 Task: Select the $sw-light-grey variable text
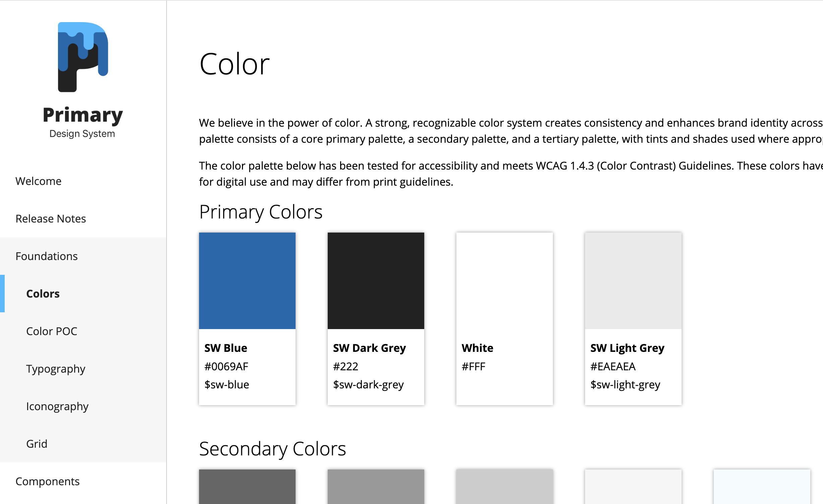[625, 385]
